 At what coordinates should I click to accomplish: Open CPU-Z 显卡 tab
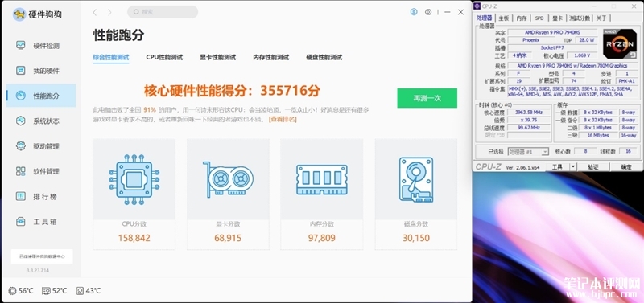[x=557, y=18]
